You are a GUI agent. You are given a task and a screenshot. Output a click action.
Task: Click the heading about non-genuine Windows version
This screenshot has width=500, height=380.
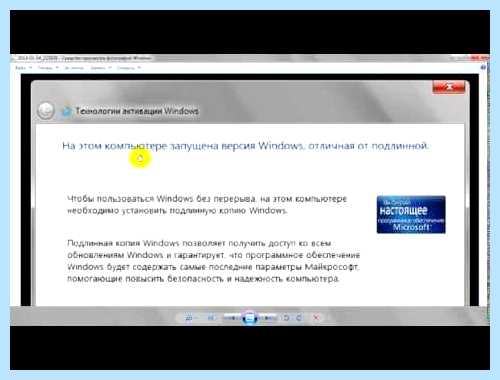[x=246, y=146]
